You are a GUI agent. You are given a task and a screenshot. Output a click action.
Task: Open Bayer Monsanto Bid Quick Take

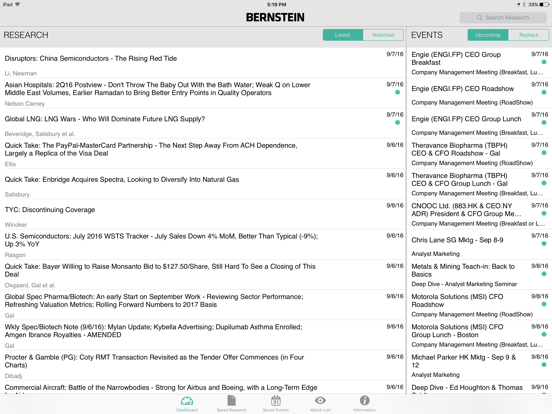[202, 275]
